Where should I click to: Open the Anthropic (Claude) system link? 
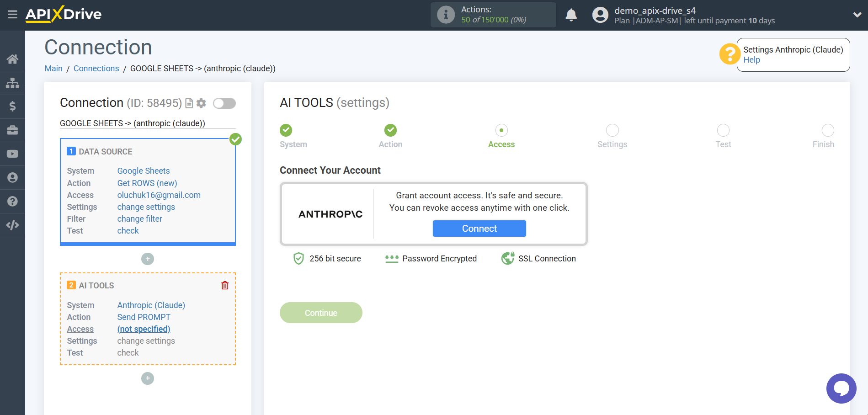tap(151, 305)
